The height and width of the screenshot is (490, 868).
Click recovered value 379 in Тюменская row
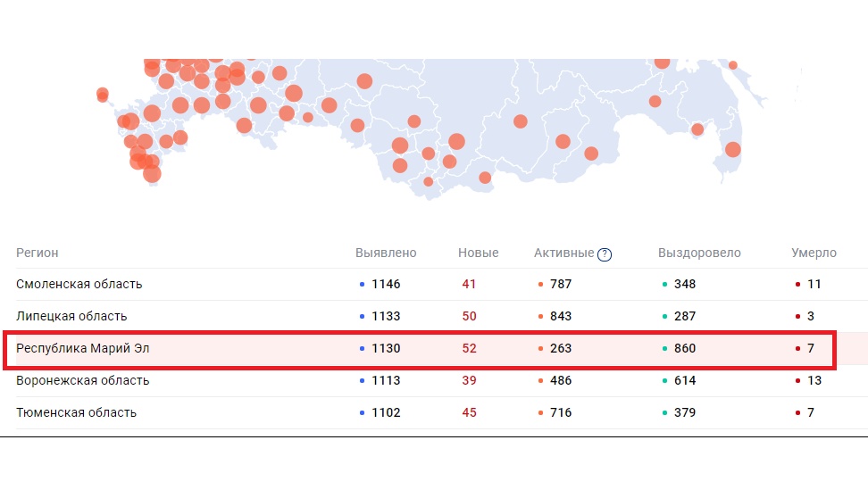point(685,412)
